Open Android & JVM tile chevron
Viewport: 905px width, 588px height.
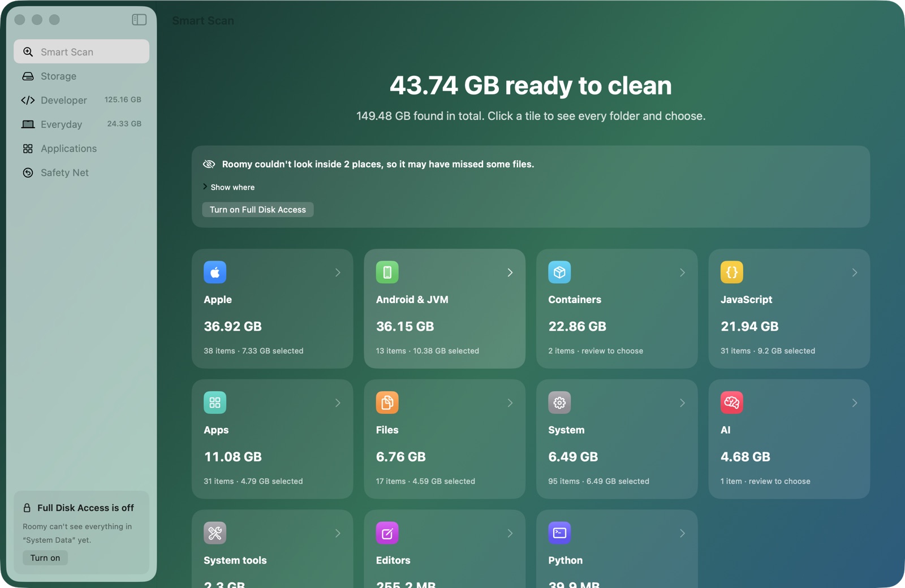pos(510,273)
